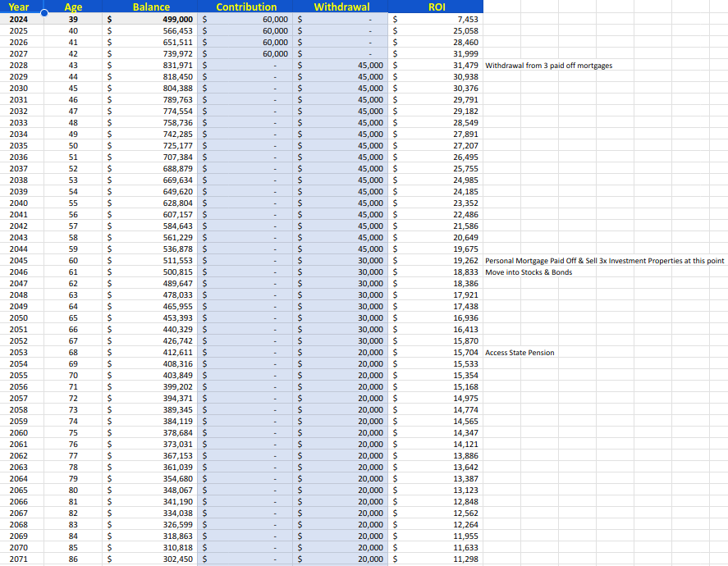Select ROI value 25,058
This screenshot has height=566, width=728.
pyautogui.click(x=436, y=30)
